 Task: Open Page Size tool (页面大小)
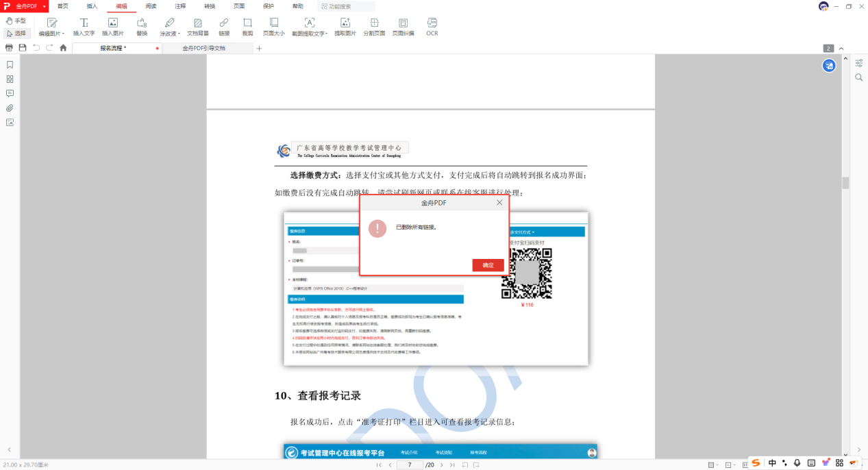coord(274,27)
